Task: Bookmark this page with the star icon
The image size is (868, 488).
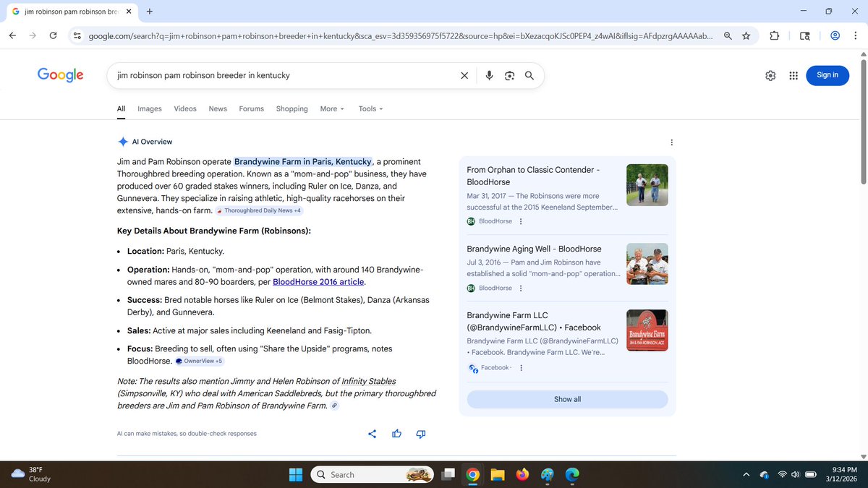Action: point(746,35)
